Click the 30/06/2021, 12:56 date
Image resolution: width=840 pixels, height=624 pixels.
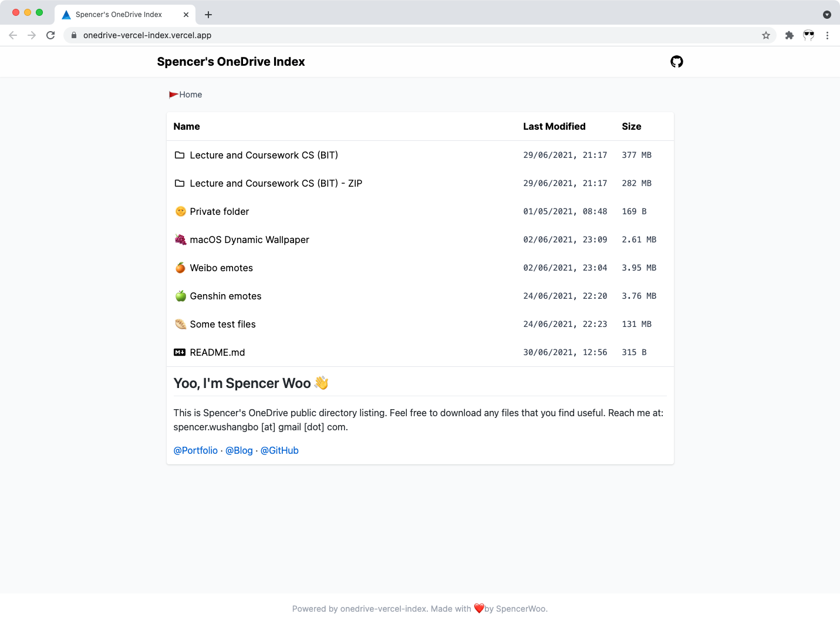point(565,352)
